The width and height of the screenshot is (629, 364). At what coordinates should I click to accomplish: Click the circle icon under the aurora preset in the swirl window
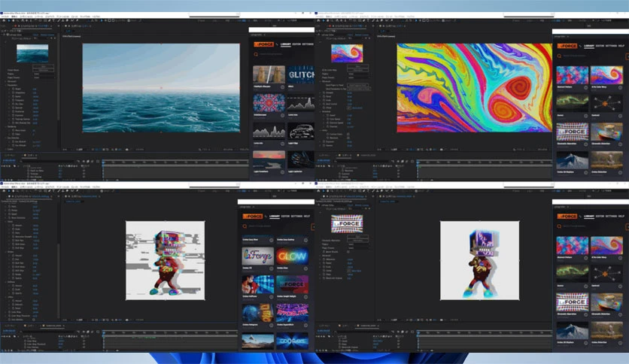pos(585,116)
